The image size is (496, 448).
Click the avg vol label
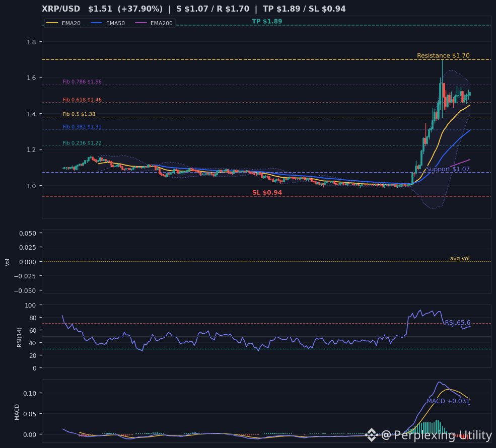(x=460, y=258)
